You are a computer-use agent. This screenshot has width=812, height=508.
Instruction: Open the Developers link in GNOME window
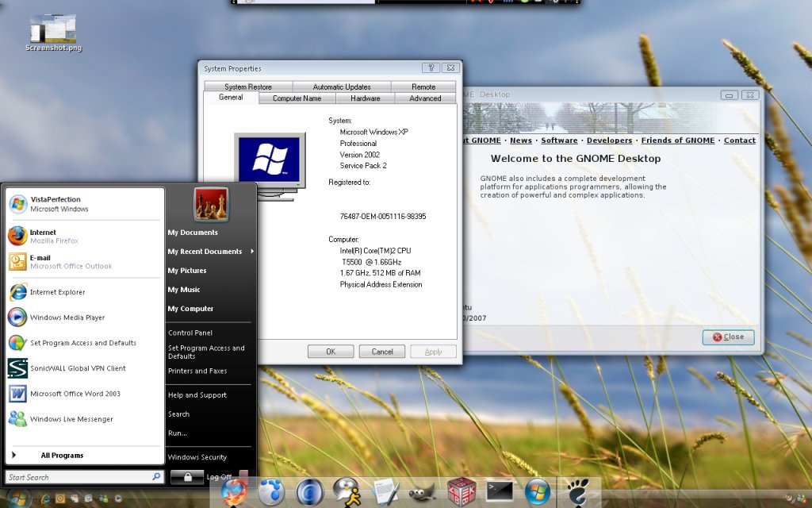click(x=610, y=140)
